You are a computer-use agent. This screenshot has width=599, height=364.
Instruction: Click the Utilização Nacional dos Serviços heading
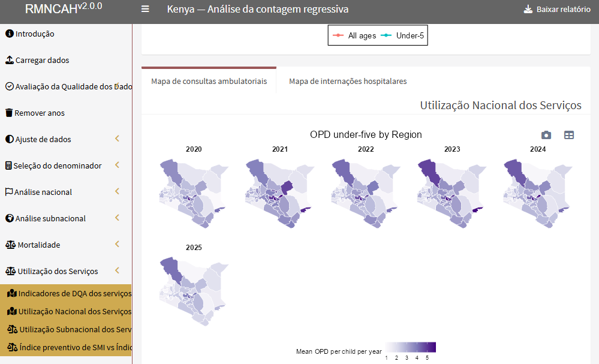click(x=501, y=105)
